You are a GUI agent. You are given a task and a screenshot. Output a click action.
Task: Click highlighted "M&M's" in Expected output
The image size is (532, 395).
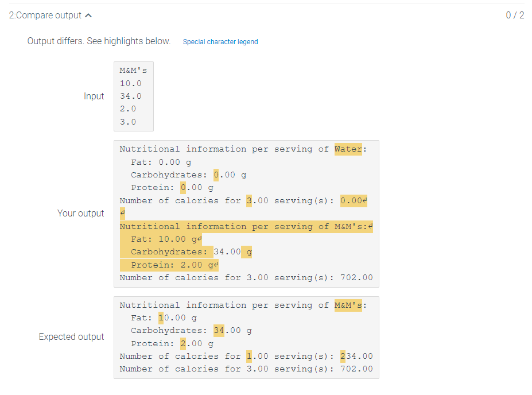[348, 305]
